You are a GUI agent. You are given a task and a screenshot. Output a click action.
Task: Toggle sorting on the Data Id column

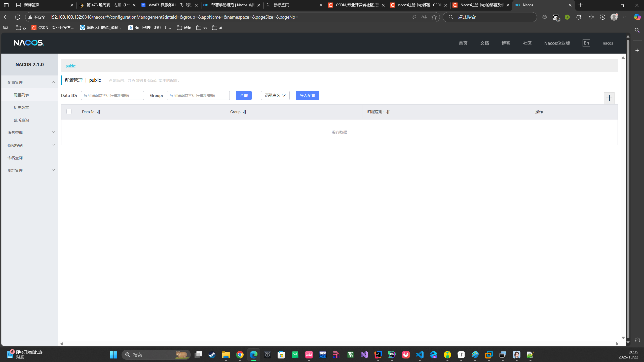tap(98, 112)
